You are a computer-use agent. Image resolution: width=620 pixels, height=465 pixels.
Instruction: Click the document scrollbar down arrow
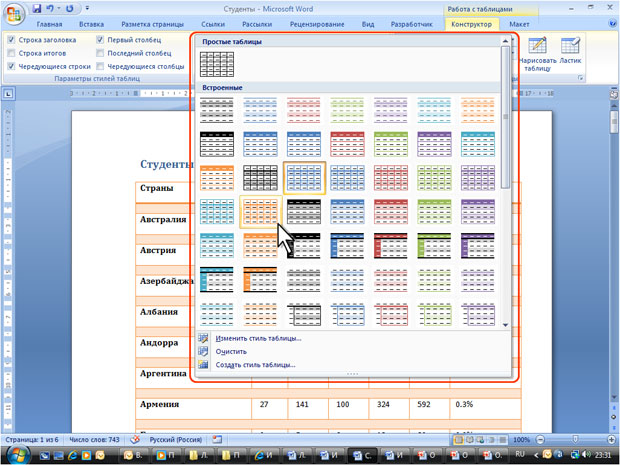[x=614, y=397]
